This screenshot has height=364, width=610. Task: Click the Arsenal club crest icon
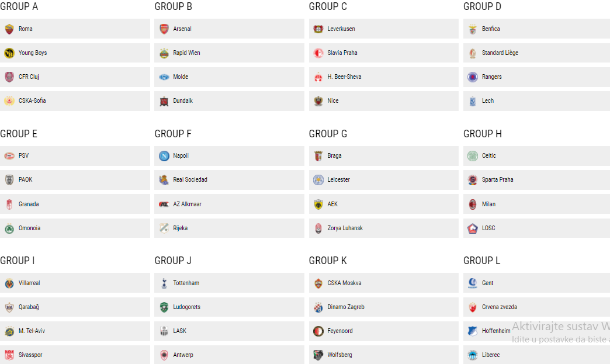click(x=164, y=29)
